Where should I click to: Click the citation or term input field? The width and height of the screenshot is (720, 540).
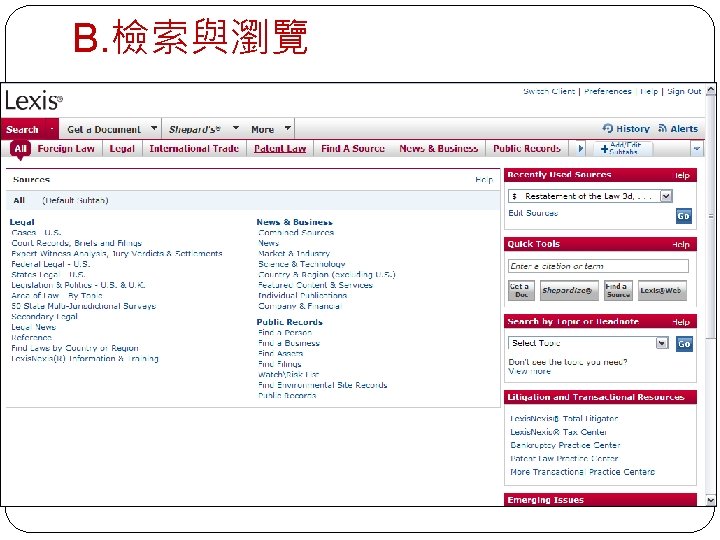coord(598,266)
